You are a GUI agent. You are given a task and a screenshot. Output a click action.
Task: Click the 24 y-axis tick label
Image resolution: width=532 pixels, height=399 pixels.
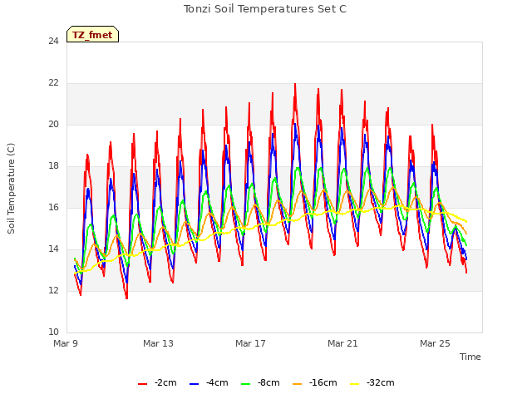coord(53,41)
